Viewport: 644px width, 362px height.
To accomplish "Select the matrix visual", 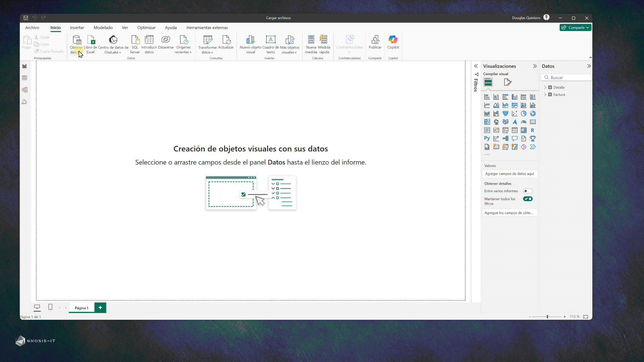I will tap(524, 130).
